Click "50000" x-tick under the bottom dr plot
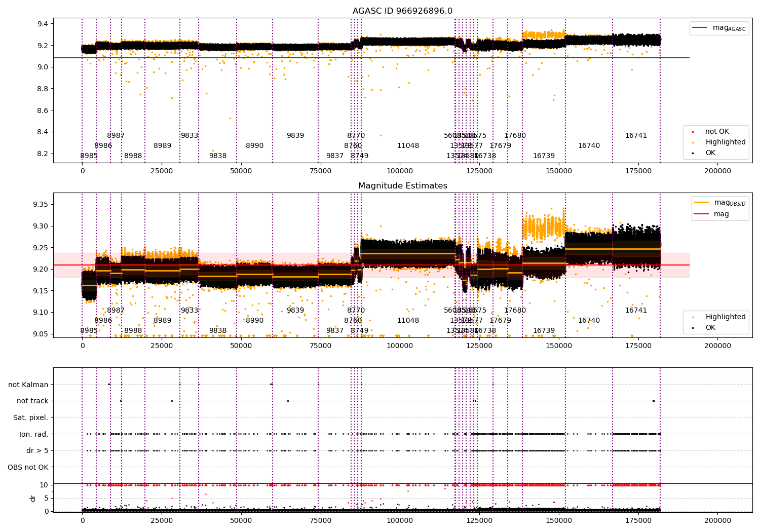Screen dimensions: 760x532 (241, 520)
